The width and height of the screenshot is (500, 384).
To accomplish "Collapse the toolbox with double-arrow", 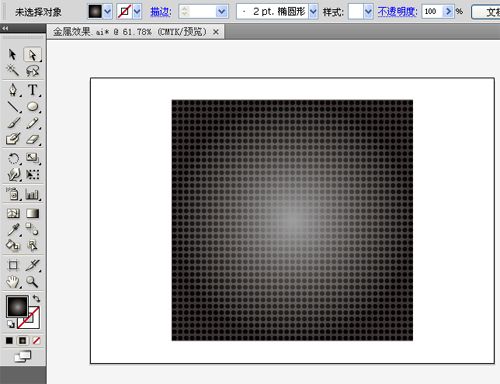I will click(5, 29).
